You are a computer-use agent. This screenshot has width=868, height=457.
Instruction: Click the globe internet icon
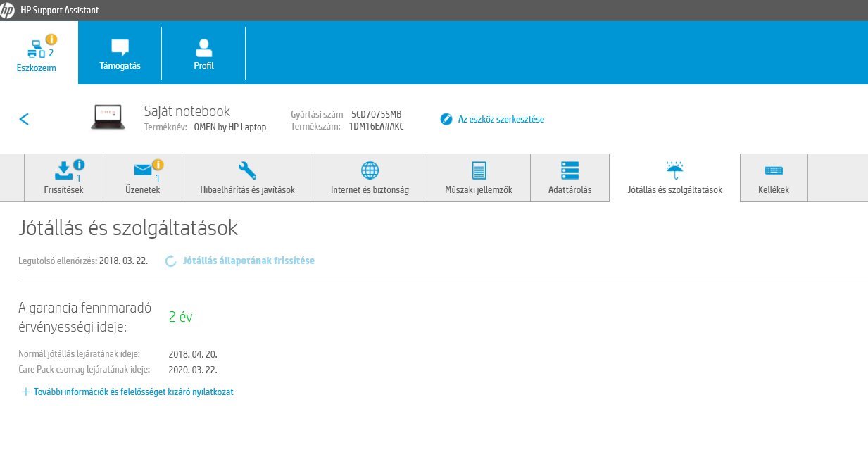pyautogui.click(x=370, y=170)
